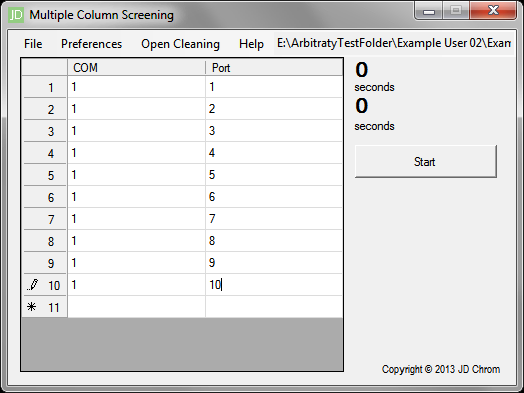Minimize the Multiple Column Screening window
This screenshot has height=393, width=524.
pos(429,11)
